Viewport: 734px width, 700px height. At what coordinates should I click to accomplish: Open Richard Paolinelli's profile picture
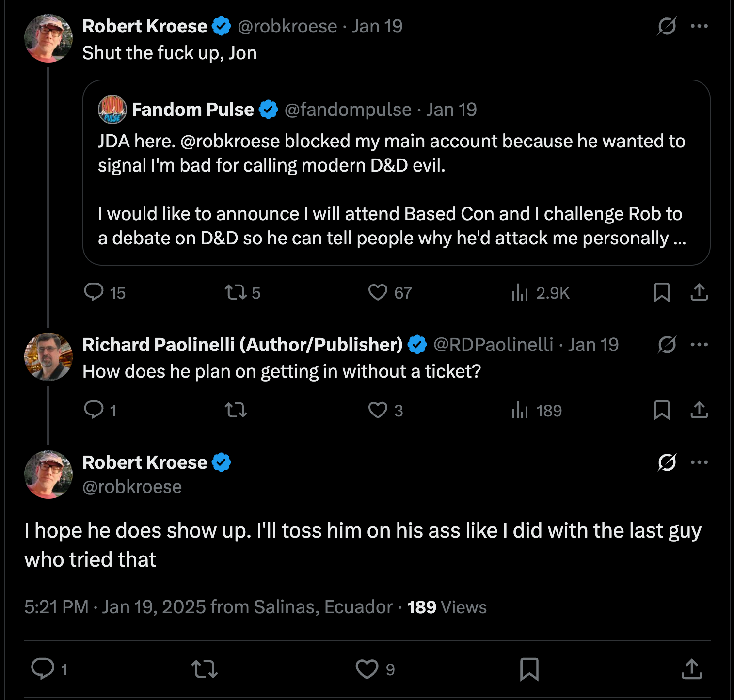48,356
